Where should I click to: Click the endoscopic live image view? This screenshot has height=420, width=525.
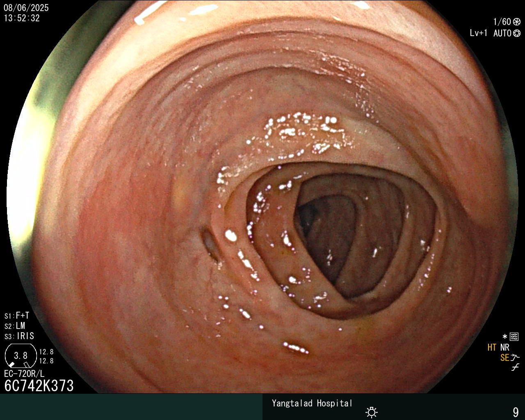(262, 197)
